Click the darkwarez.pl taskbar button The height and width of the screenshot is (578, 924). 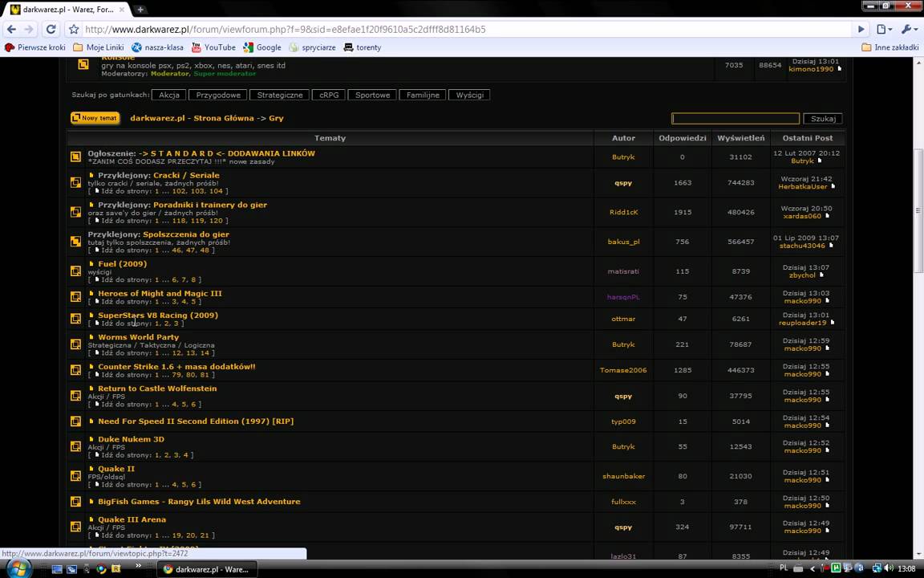coord(206,569)
